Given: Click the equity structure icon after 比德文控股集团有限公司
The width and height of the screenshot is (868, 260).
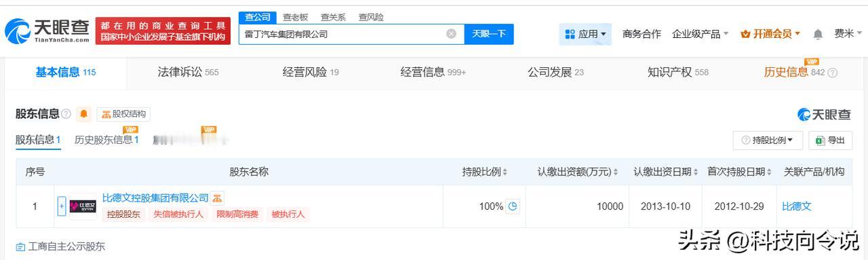Looking at the screenshot, I should [x=217, y=198].
